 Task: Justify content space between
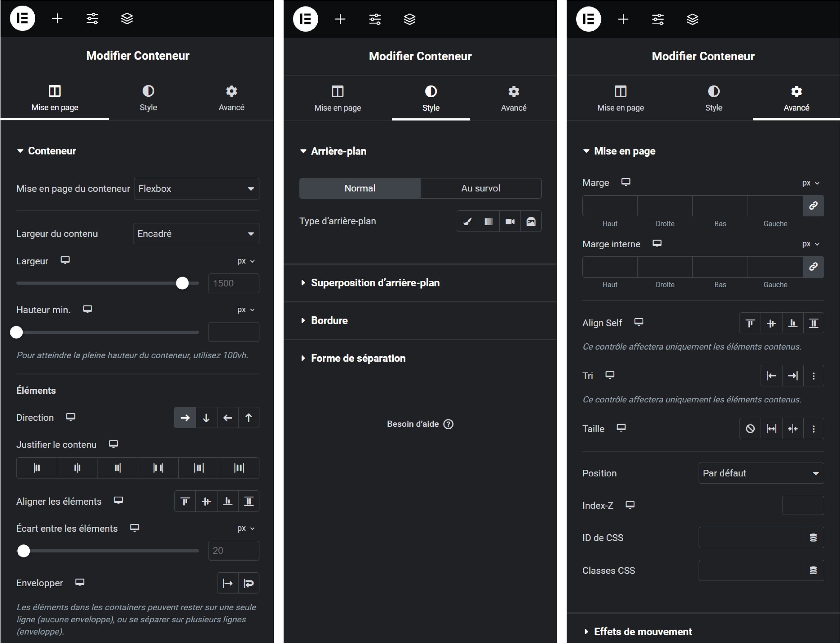[x=158, y=468]
